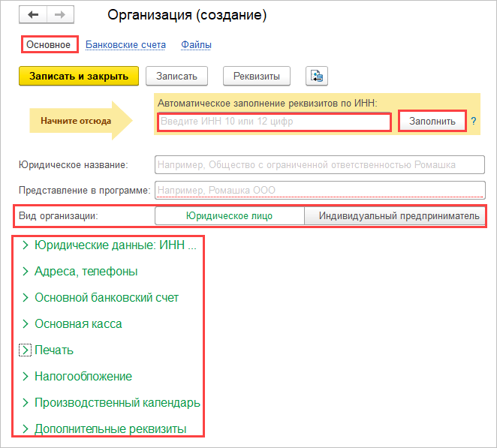The height and width of the screenshot is (448, 497).
Task: Go forward with the right arrow button
Action: pyautogui.click(x=60, y=14)
